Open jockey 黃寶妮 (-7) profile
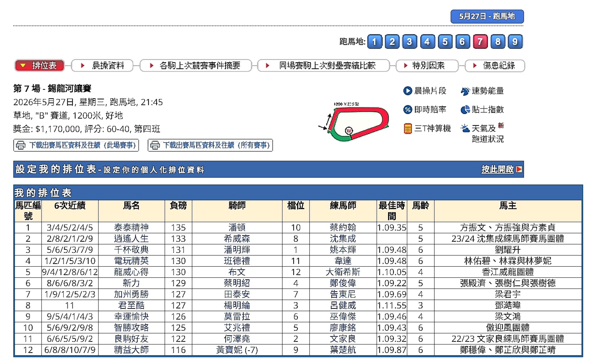Viewport: 602px width, 364px height. pyautogui.click(x=237, y=350)
